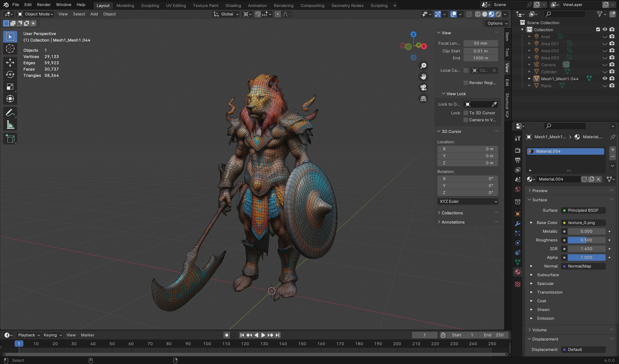Toggle camera view icon

pos(423,87)
